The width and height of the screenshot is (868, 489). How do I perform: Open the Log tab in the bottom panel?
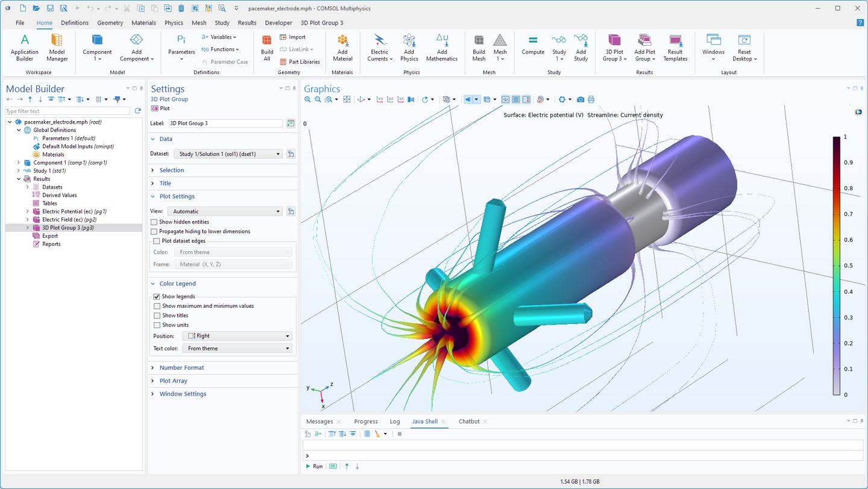point(395,421)
